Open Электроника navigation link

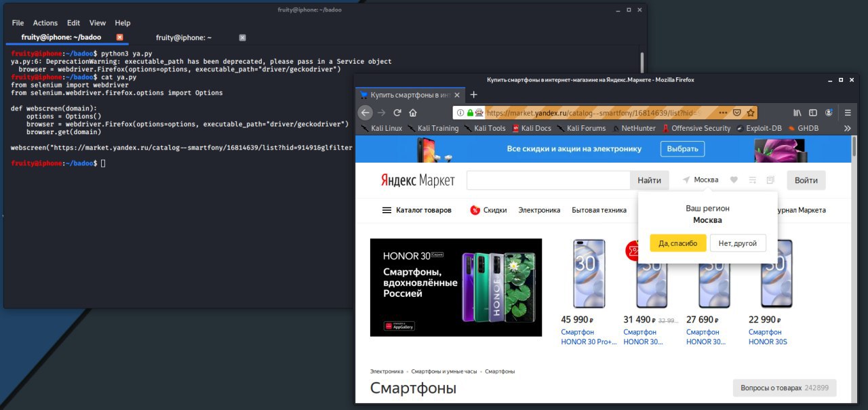click(539, 210)
